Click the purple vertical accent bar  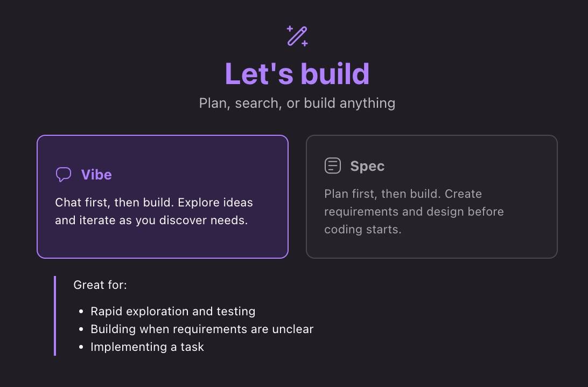click(55, 316)
